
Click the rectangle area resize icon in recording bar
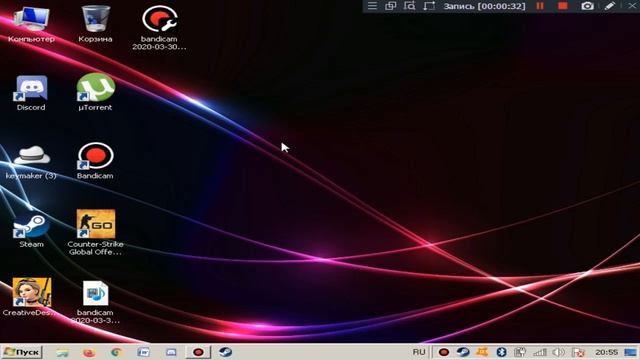coord(429,6)
